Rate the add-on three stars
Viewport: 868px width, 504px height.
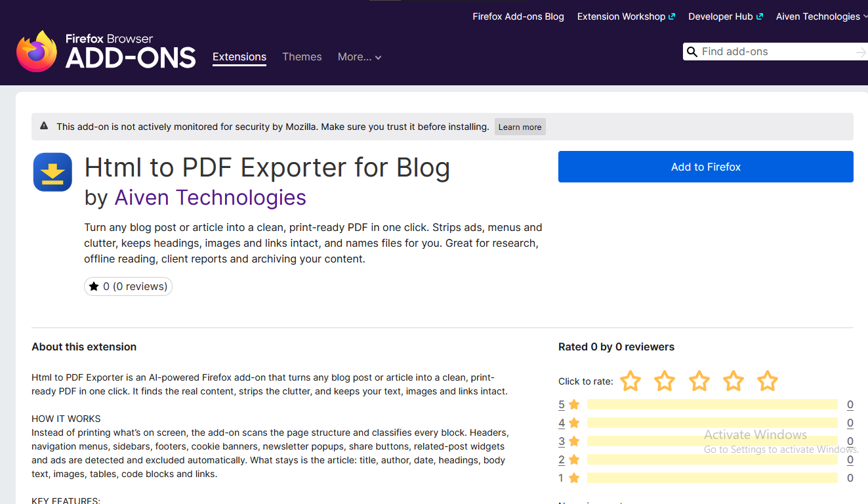pyautogui.click(x=699, y=381)
